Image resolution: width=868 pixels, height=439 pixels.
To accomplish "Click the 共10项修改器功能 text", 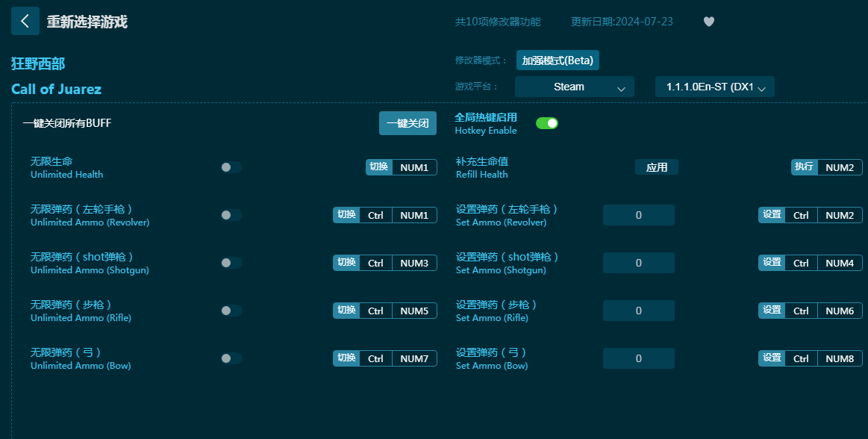I will 498,22.
